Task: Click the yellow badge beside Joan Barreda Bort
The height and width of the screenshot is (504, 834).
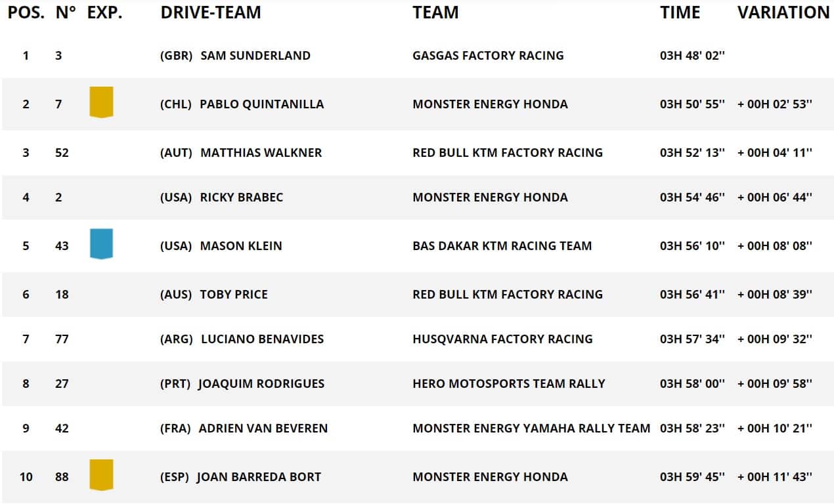Action: pos(101,475)
